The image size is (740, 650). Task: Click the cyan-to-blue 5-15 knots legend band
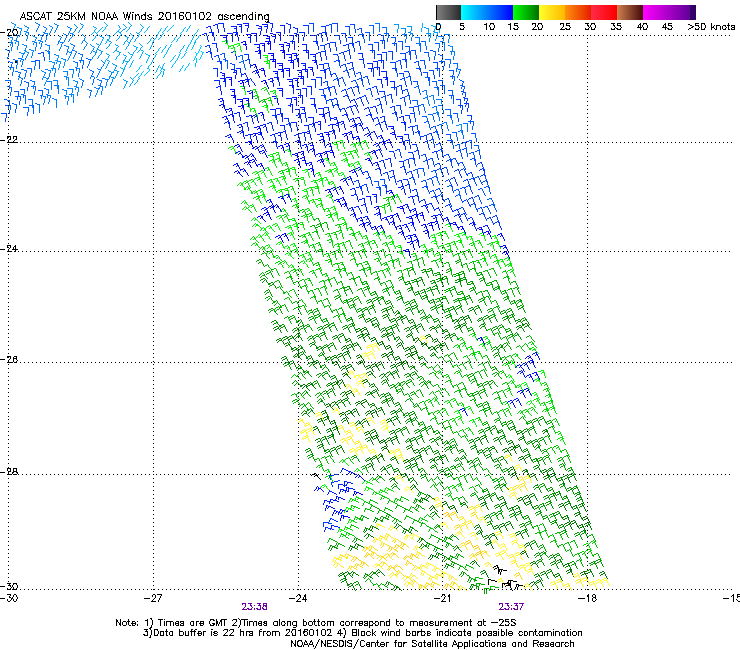point(487,12)
